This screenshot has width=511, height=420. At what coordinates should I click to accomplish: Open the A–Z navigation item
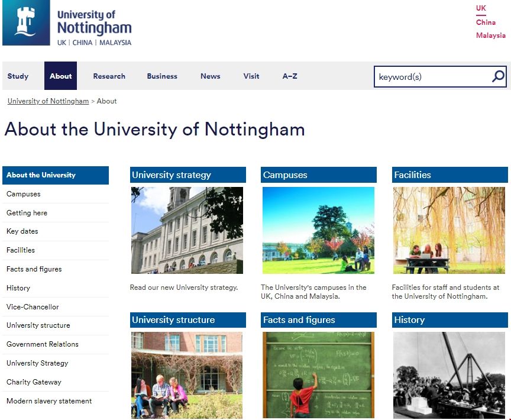coord(290,76)
